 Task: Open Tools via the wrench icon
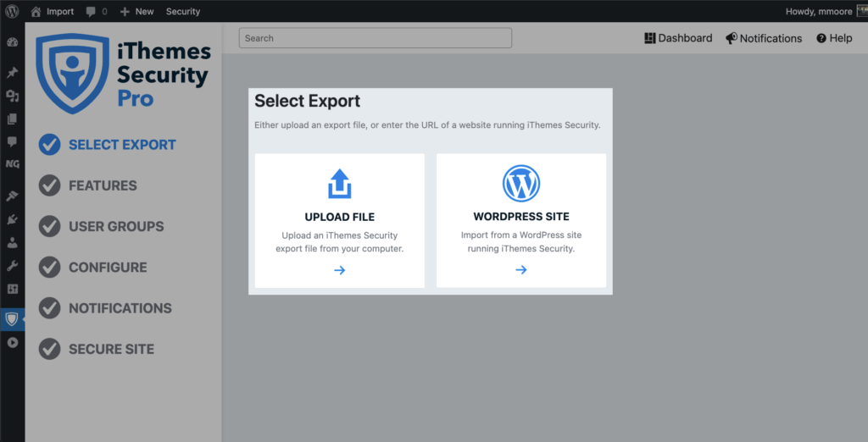[12, 266]
